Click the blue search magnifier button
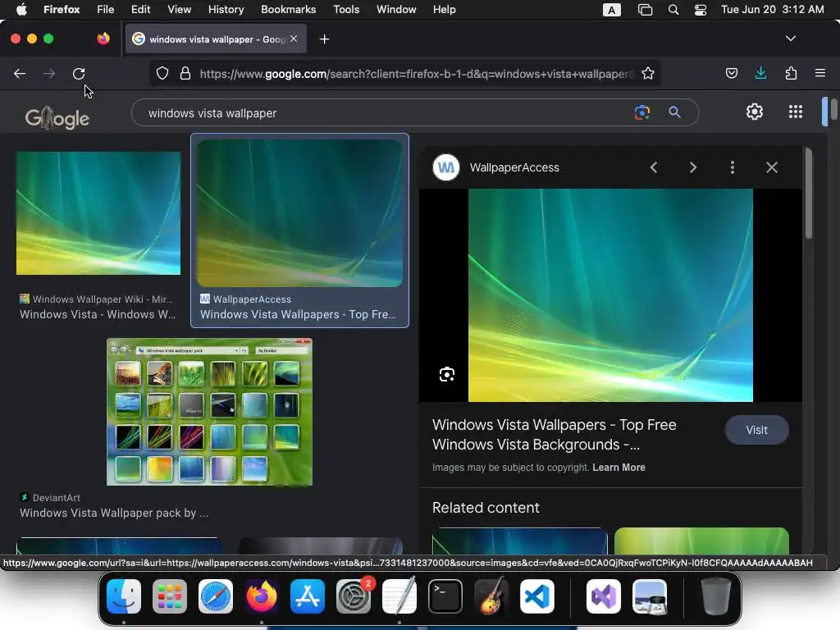The height and width of the screenshot is (630, 840). (x=674, y=112)
